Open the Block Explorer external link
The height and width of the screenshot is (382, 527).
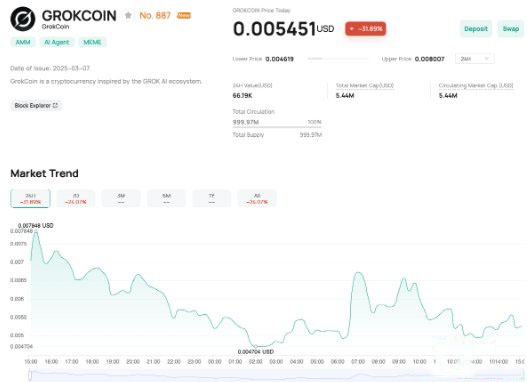tap(36, 105)
